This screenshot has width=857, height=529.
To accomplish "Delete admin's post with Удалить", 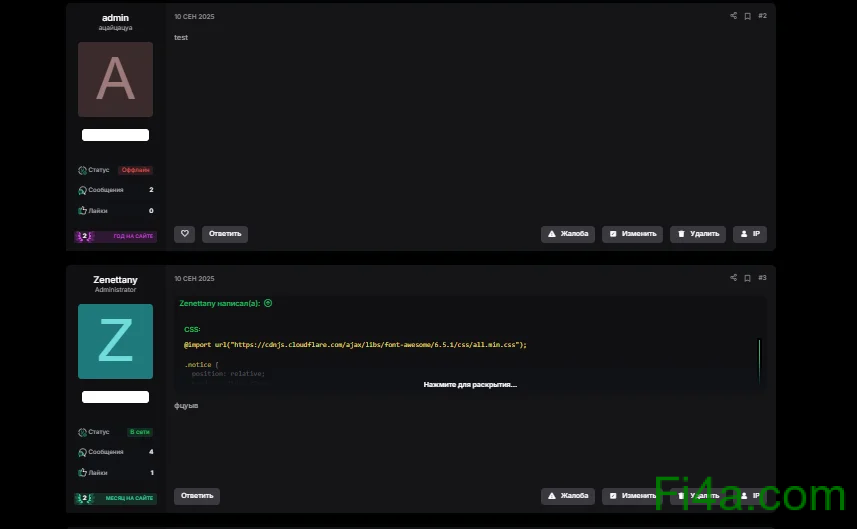I will (x=698, y=234).
